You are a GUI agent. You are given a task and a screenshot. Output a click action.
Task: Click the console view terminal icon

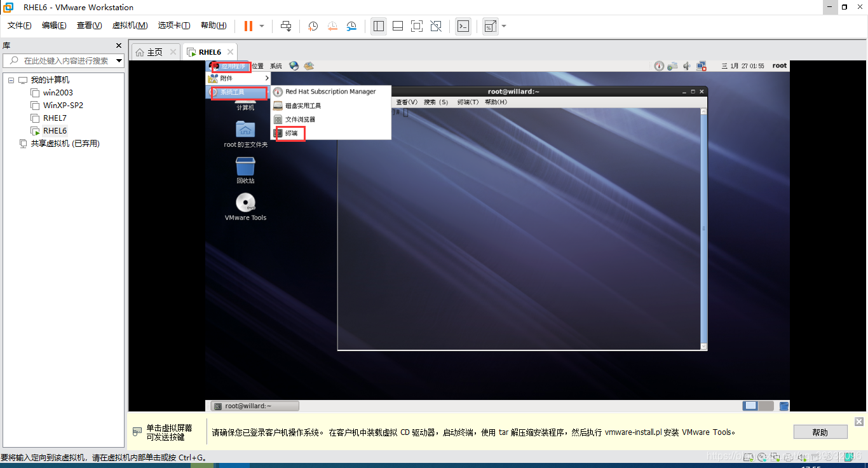[464, 26]
